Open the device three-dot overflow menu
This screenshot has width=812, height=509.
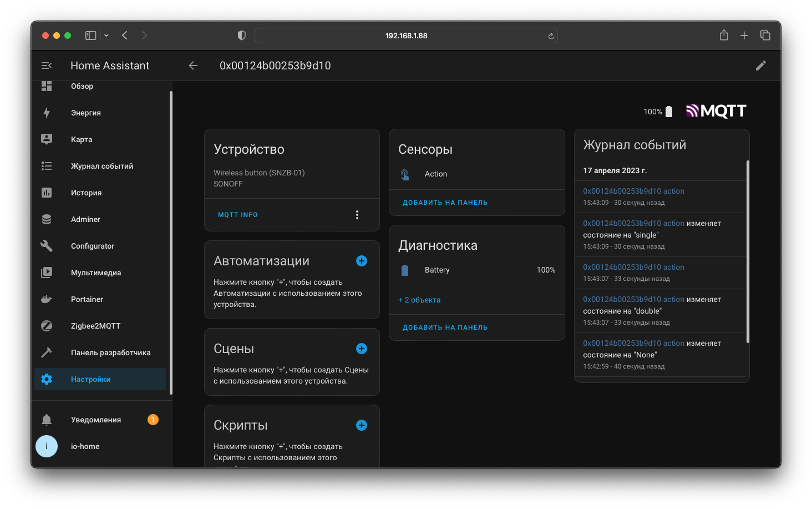click(x=357, y=215)
